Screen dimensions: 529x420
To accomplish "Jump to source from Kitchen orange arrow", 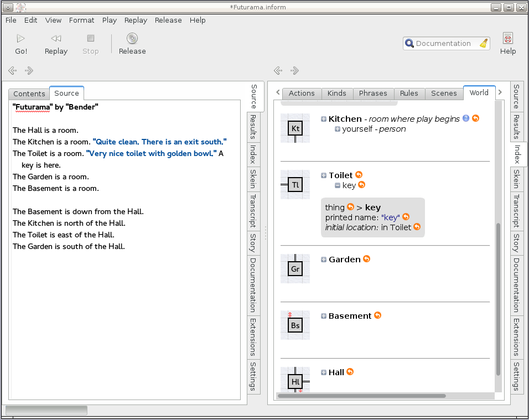I will pyautogui.click(x=475, y=118).
